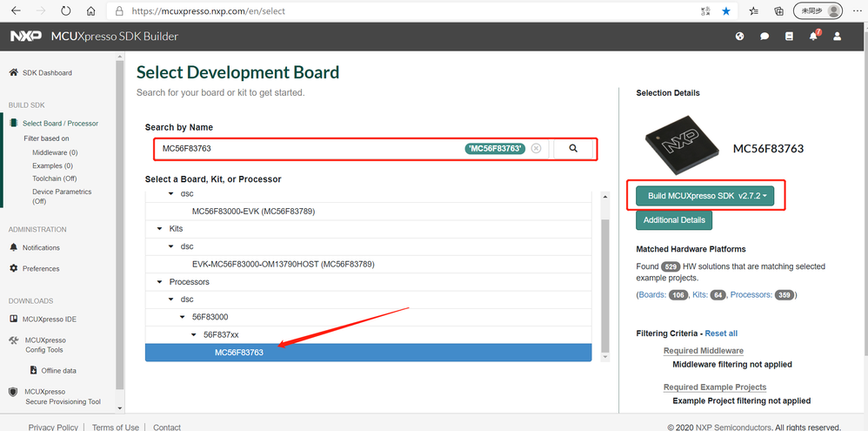The height and width of the screenshot is (431, 868).
Task: Click the Additional Details button
Action: click(x=674, y=220)
